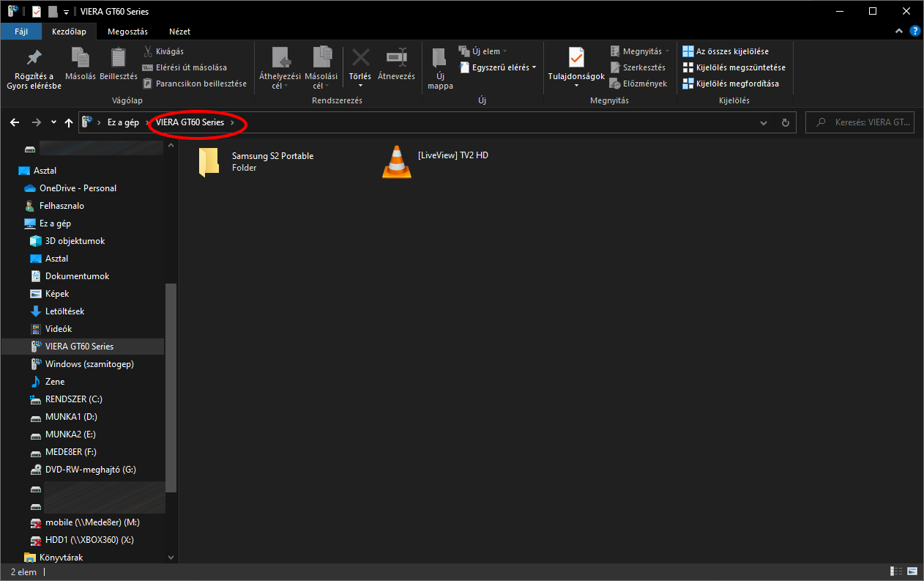
Task: Open Áthelyezési cél move-to dropdown
Action: 280,69
